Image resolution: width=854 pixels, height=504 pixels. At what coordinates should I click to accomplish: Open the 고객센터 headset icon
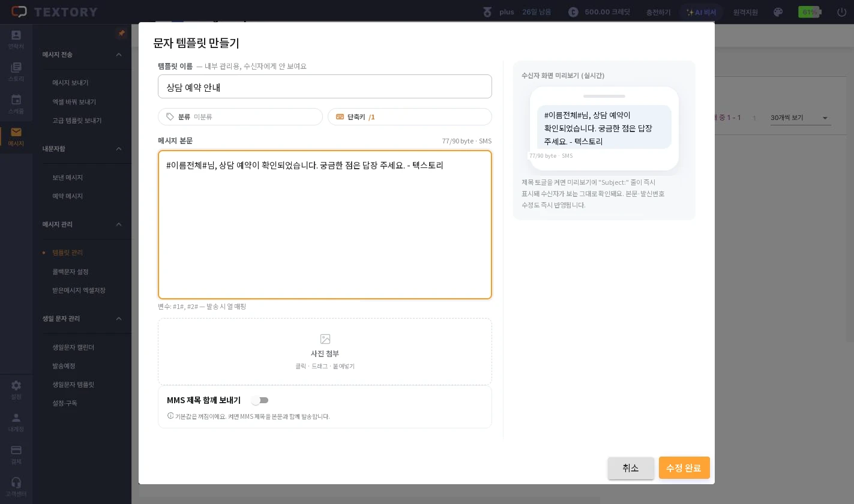(16, 487)
